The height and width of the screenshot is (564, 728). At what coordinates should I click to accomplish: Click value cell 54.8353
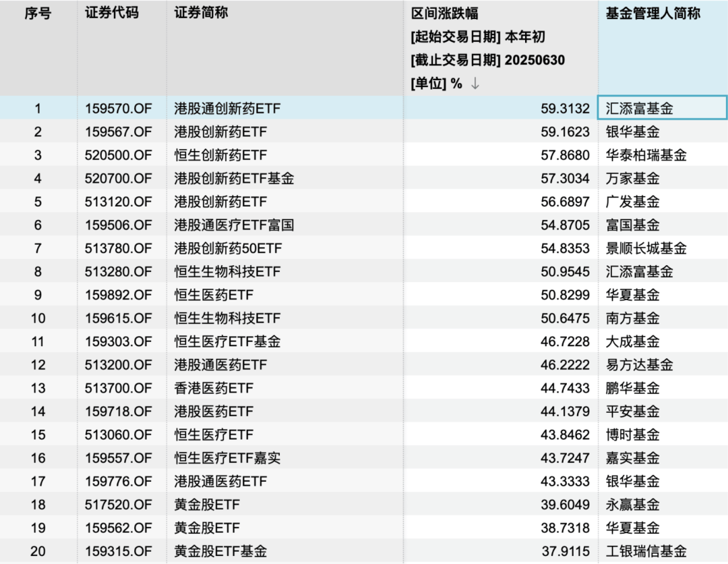coord(565,248)
